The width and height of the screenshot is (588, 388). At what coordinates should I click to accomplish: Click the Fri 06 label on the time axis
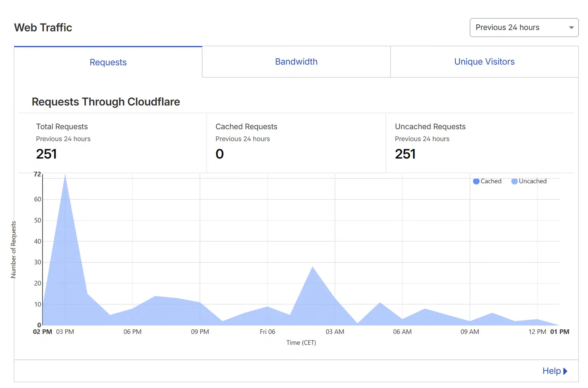[x=268, y=332]
